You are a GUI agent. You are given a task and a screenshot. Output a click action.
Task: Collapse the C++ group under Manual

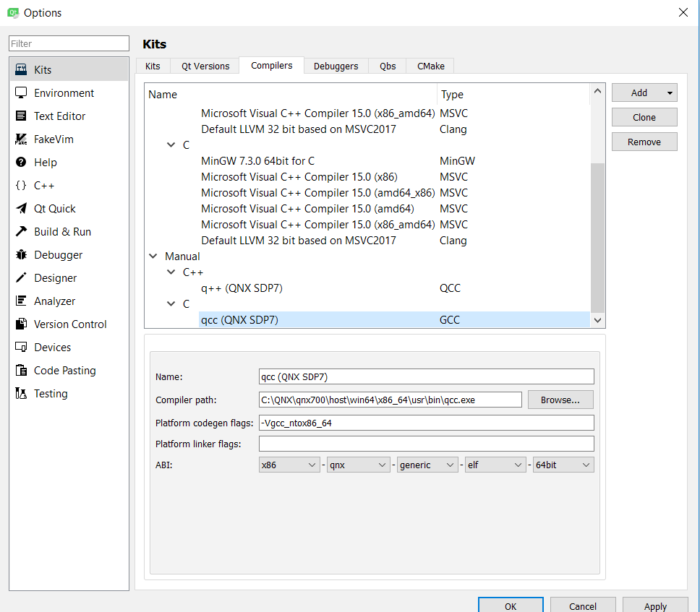coord(171,272)
